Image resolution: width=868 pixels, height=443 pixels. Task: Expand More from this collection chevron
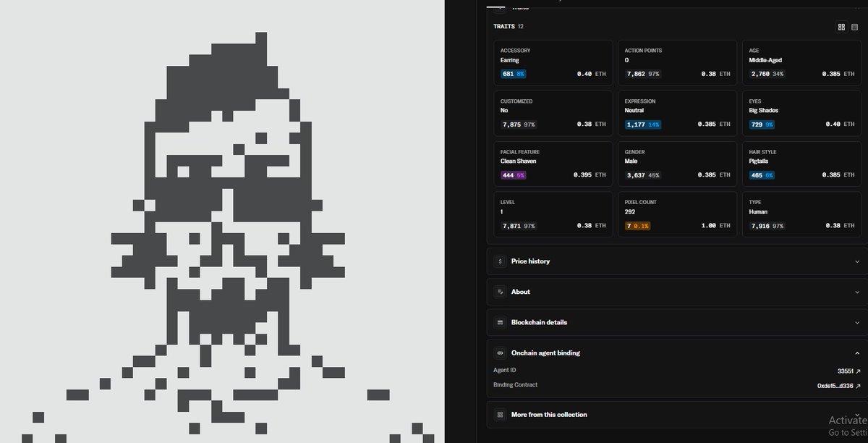point(857,415)
